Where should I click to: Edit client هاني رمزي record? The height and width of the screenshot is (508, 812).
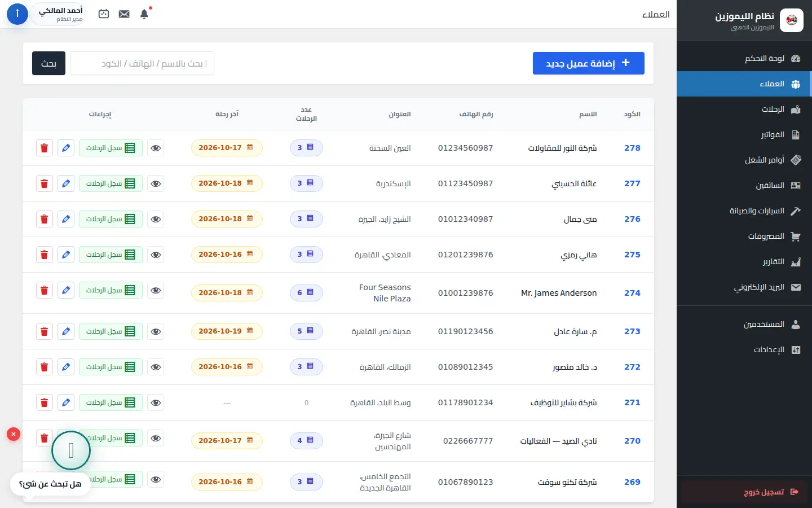[66, 255]
